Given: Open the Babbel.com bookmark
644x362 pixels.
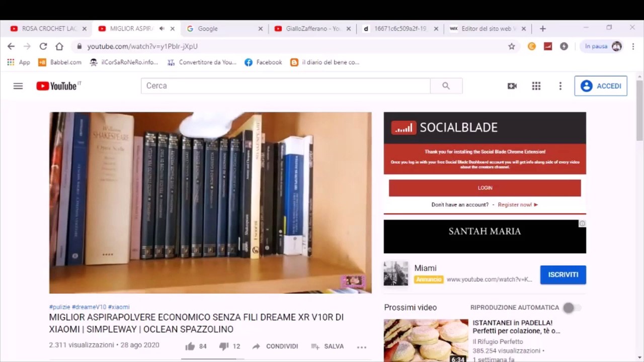Looking at the screenshot, I should pos(60,62).
